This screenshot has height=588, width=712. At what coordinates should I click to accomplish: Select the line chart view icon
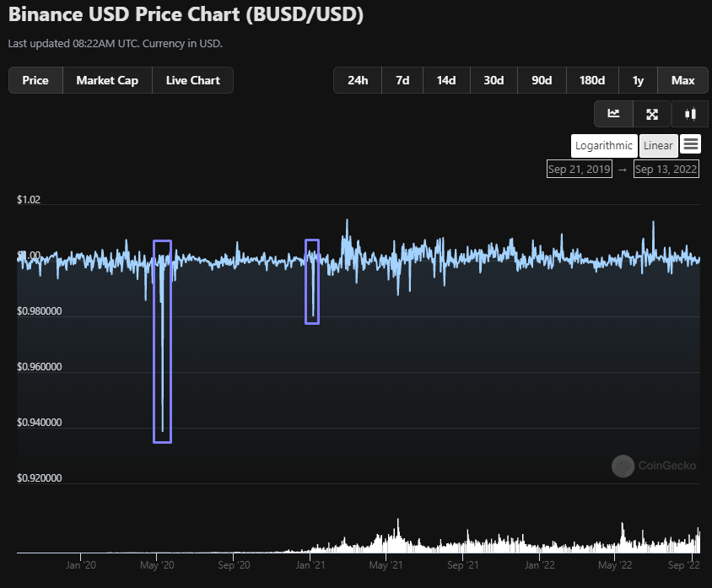click(613, 114)
